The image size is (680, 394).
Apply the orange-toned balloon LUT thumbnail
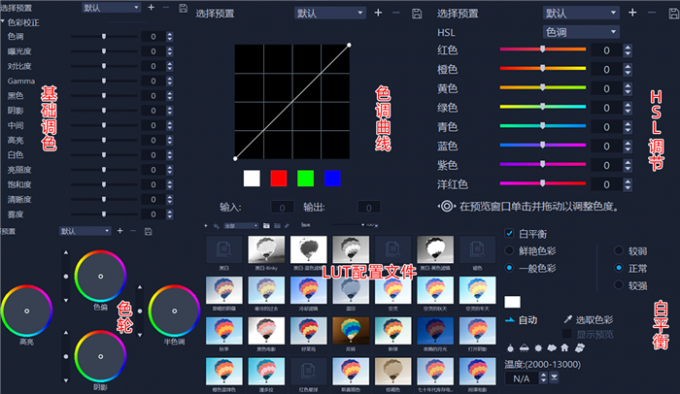click(x=350, y=330)
